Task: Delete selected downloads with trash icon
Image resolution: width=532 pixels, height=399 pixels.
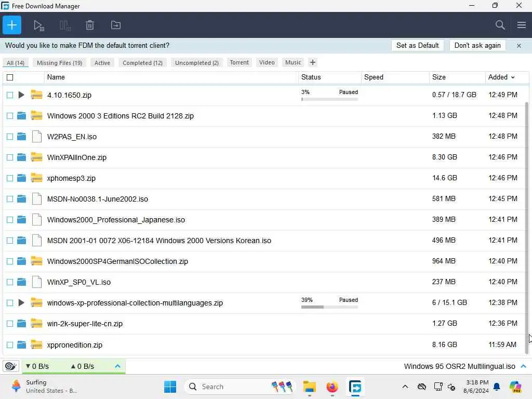Action: click(x=90, y=25)
